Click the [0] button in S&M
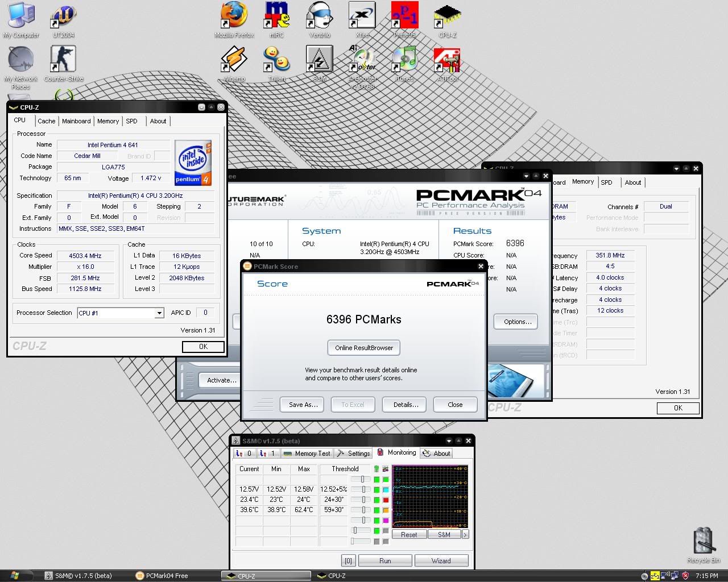 click(348, 560)
